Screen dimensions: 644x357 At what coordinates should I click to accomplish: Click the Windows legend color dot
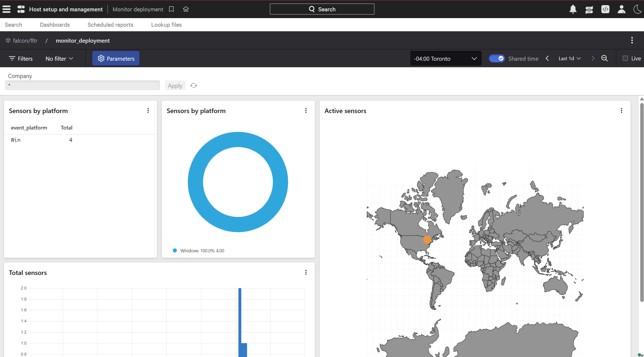click(x=175, y=250)
